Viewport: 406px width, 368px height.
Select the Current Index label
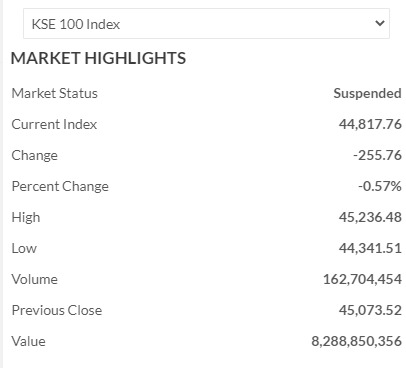point(54,124)
